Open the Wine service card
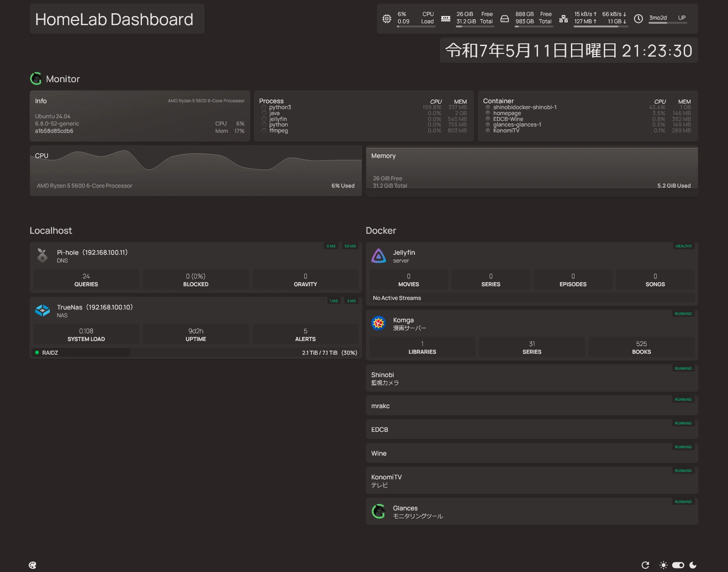728x572 pixels. click(532, 453)
